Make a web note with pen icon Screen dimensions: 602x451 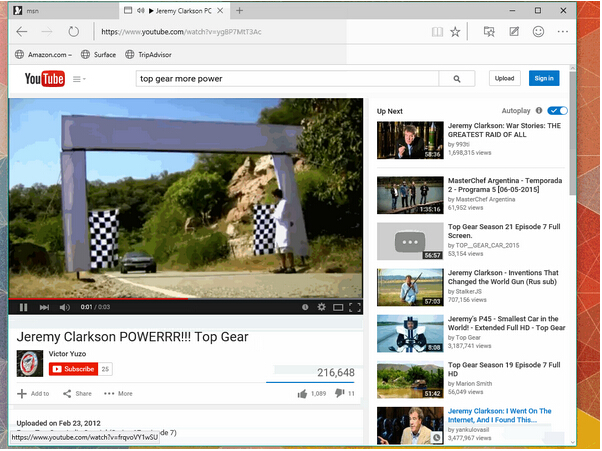pos(514,31)
